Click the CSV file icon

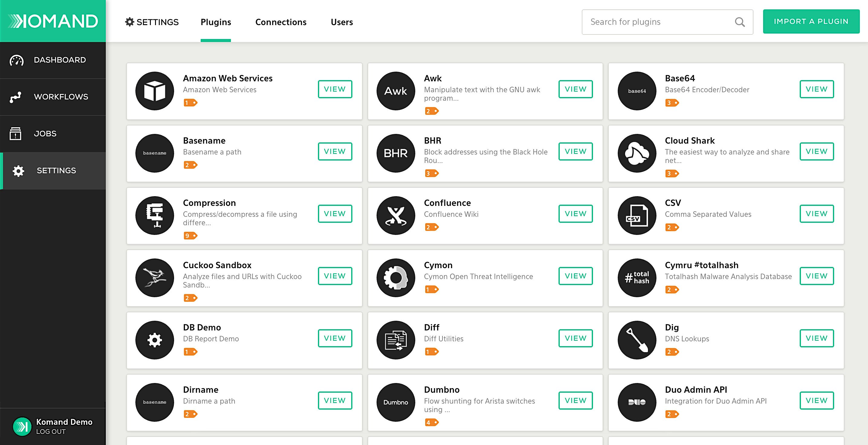636,216
